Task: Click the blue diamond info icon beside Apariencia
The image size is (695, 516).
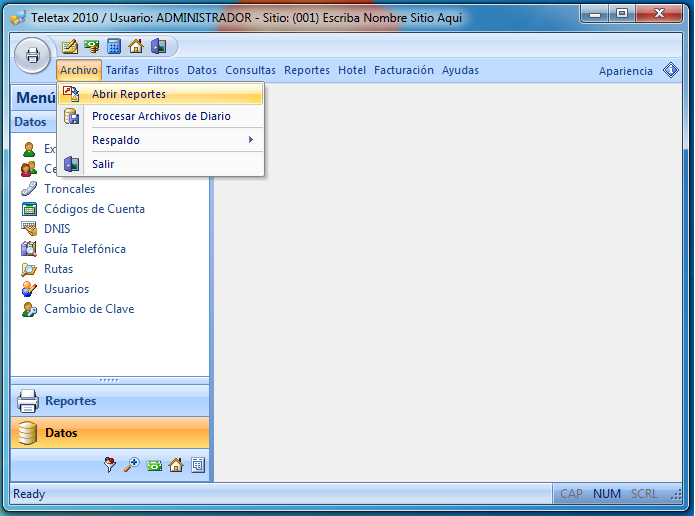Action: coord(671,70)
